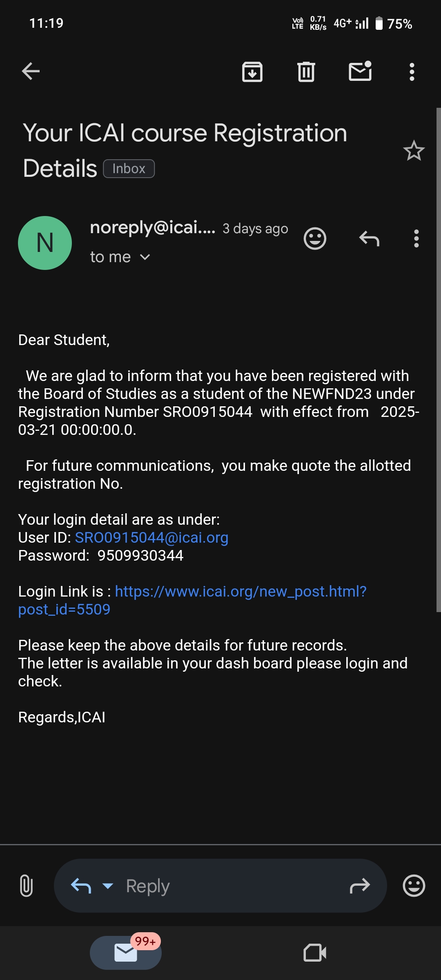The width and height of the screenshot is (441, 980).
Task: Go back using the arrow icon
Action: [31, 71]
